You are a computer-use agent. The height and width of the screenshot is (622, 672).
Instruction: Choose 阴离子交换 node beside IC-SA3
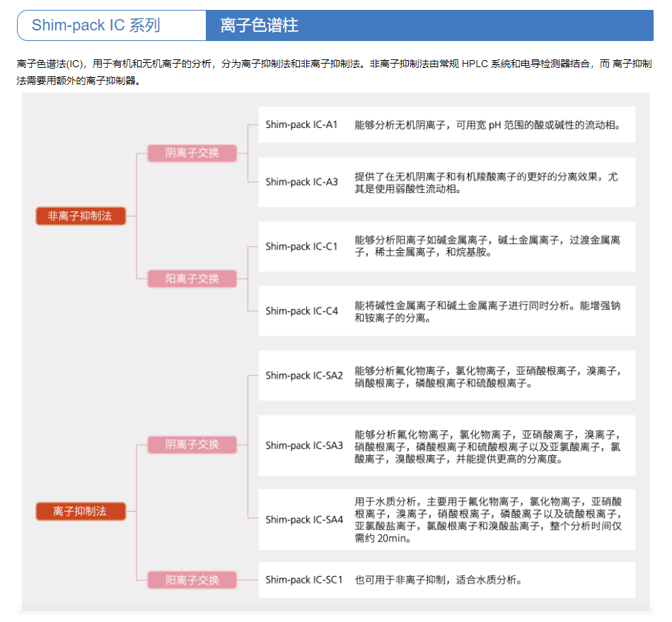point(192,445)
